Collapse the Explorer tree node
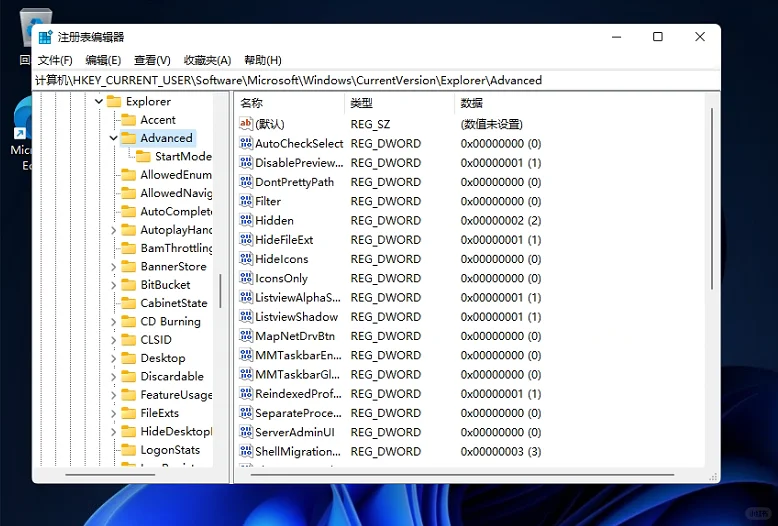Screen dimensions: 778x526 [x=99, y=102]
